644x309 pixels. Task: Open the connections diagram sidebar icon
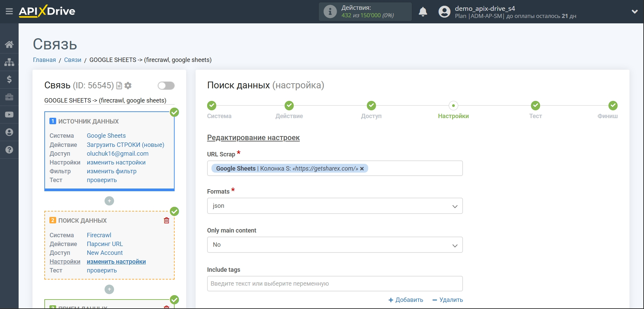(x=9, y=62)
